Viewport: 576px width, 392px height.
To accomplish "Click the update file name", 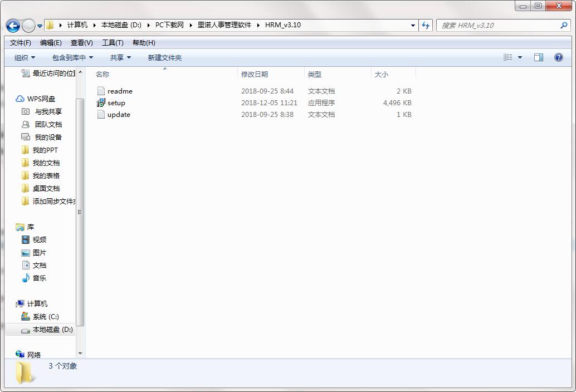I will (119, 115).
